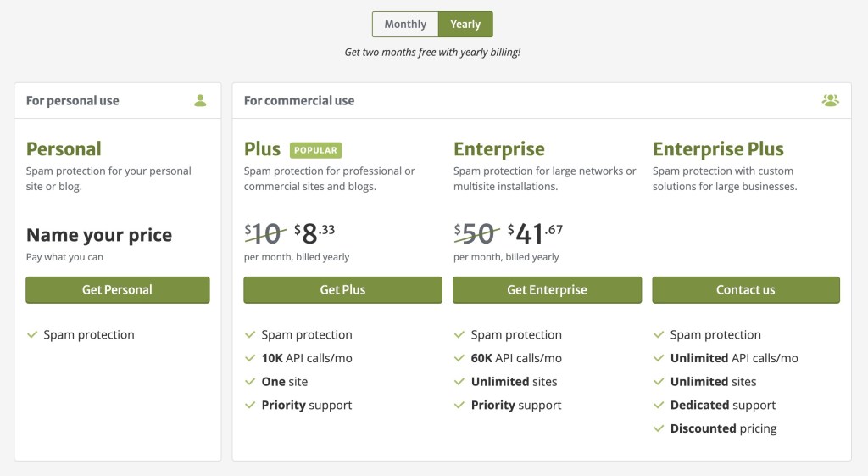Image resolution: width=868 pixels, height=476 pixels.
Task: Switch billing to Monthly
Action: pyautogui.click(x=405, y=24)
